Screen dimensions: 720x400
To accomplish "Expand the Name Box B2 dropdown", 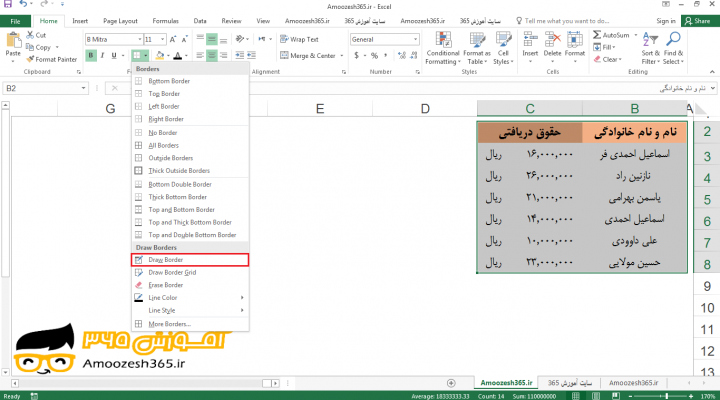I will [83, 88].
